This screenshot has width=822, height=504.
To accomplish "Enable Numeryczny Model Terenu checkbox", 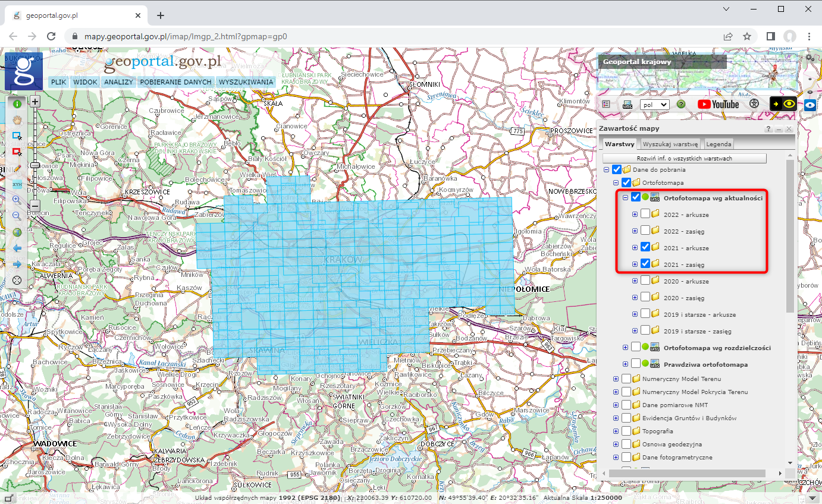I will [x=626, y=379].
